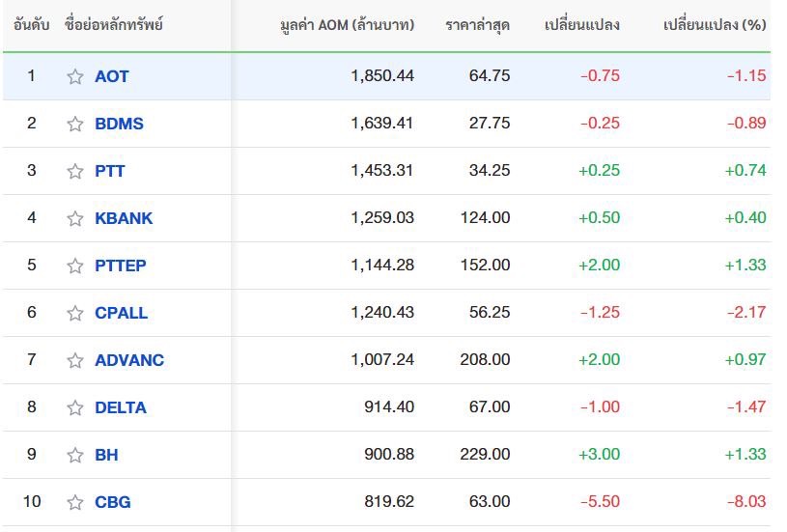This screenshot has width=787, height=532.
Task: Click the change value -5.50
Action: click(x=601, y=501)
